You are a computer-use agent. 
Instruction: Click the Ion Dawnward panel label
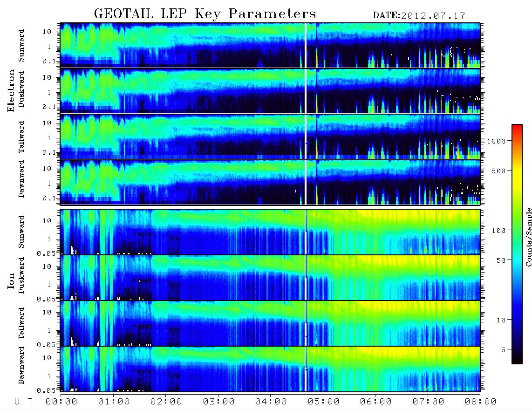point(21,365)
